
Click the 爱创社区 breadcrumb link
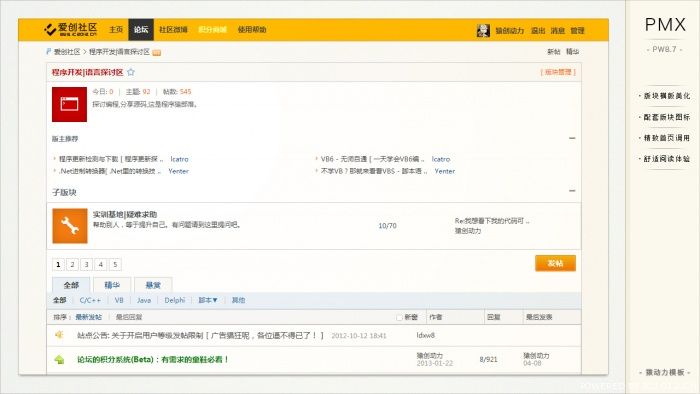click(67, 52)
